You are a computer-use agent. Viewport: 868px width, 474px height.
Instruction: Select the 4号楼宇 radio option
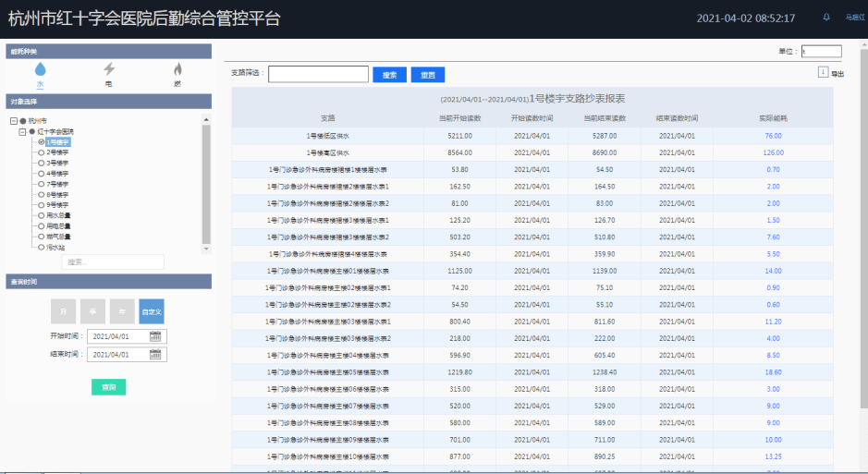(x=41, y=174)
